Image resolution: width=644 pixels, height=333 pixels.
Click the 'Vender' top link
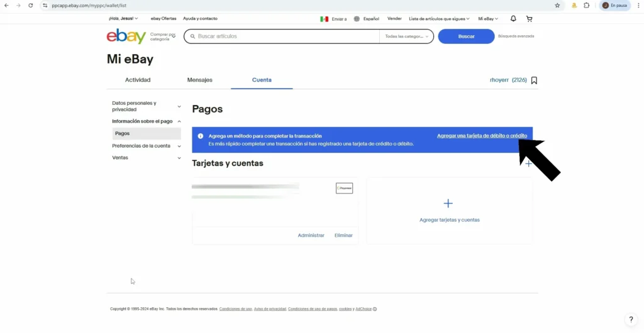394,18
